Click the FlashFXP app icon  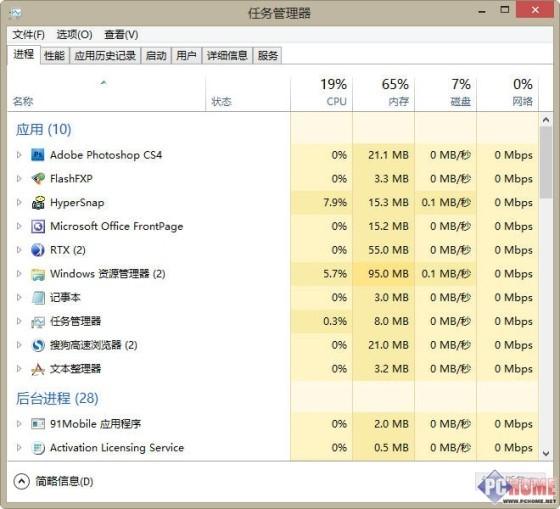(38, 179)
